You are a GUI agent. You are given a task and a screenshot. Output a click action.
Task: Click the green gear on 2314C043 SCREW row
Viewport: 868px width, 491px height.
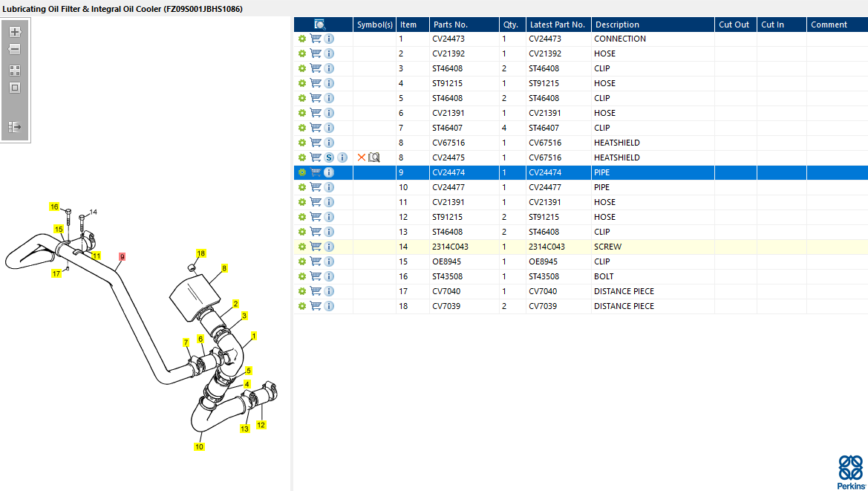(x=301, y=247)
